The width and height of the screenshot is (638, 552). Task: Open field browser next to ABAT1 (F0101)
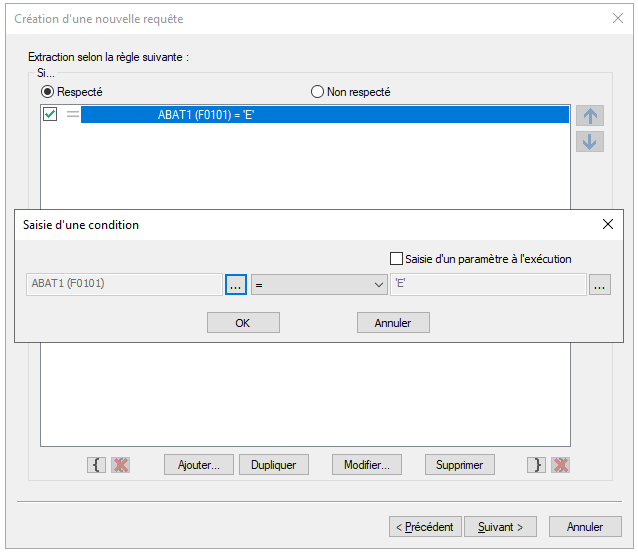tap(236, 284)
